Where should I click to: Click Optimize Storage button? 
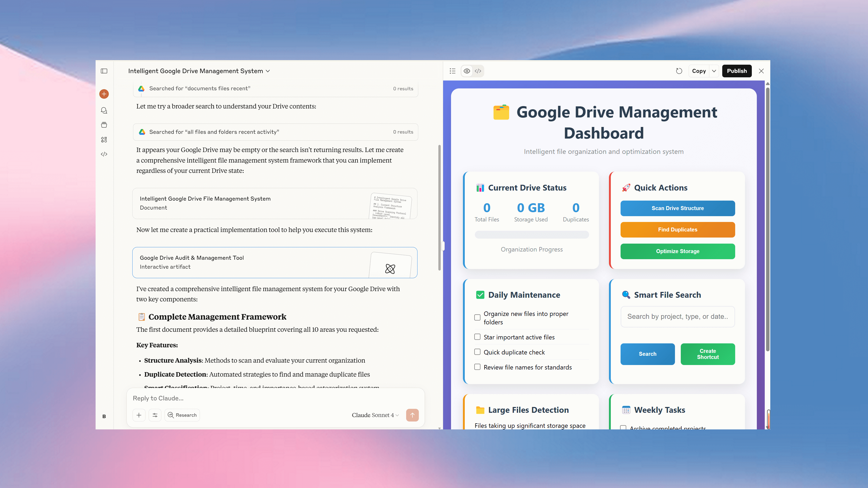[678, 251]
